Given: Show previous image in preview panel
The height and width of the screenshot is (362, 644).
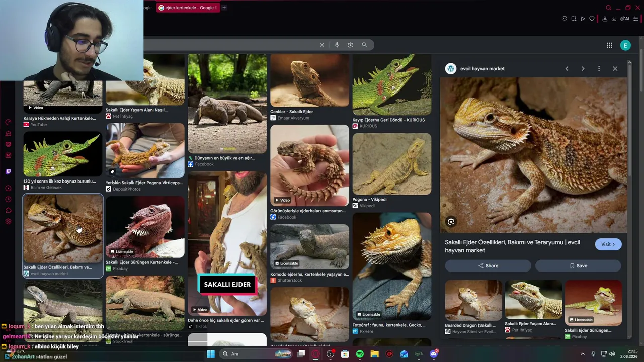Looking at the screenshot, I should (x=567, y=69).
